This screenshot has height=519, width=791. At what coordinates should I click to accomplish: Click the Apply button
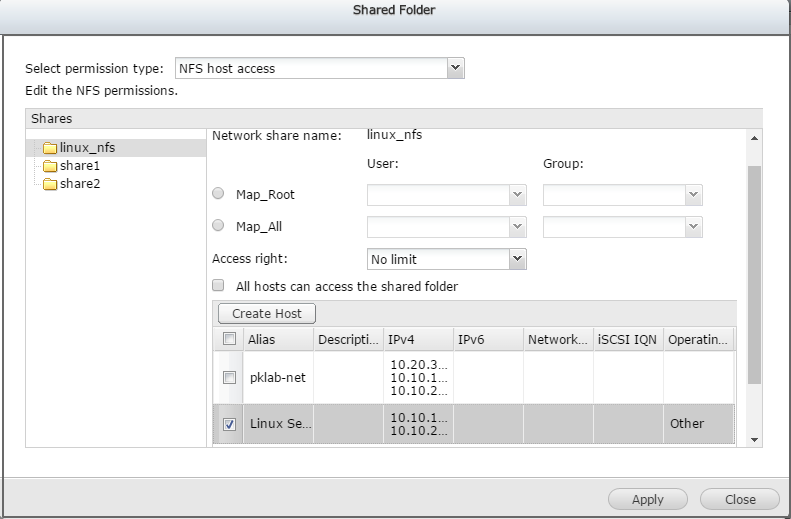tap(648, 499)
